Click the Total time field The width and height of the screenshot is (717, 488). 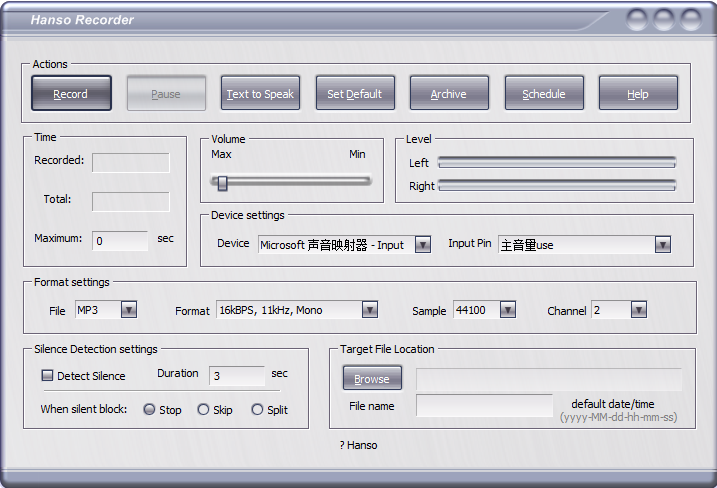click(x=131, y=202)
